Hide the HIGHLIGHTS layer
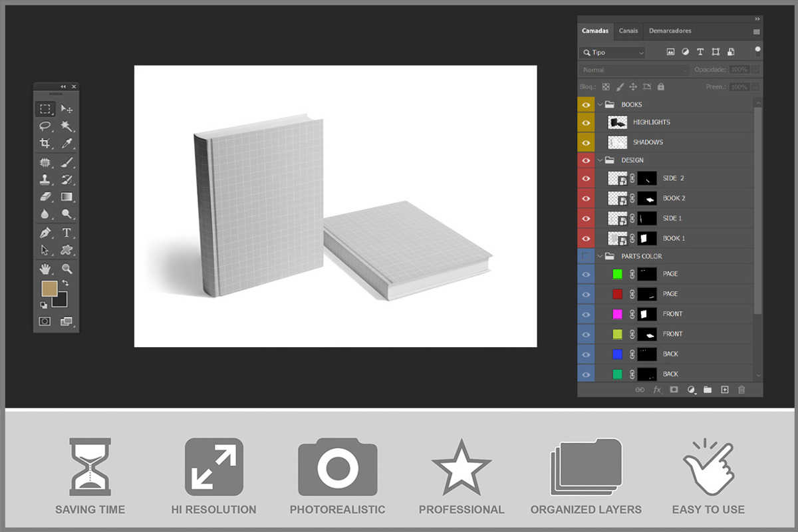Screen dimensions: 798x532 pyautogui.click(x=586, y=122)
